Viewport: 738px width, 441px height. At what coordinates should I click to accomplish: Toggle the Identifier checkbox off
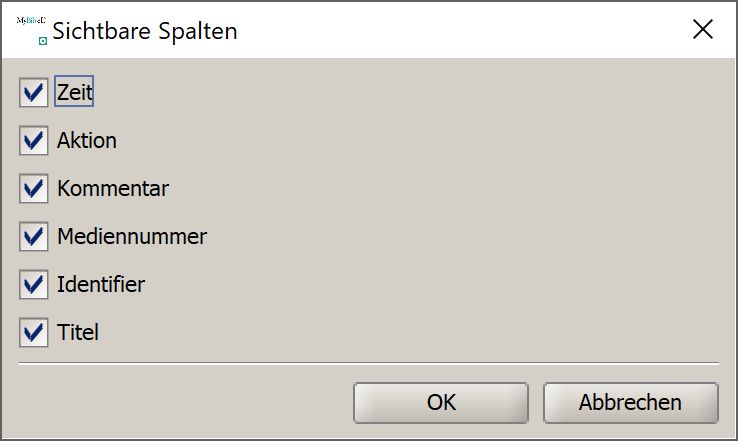(x=33, y=284)
